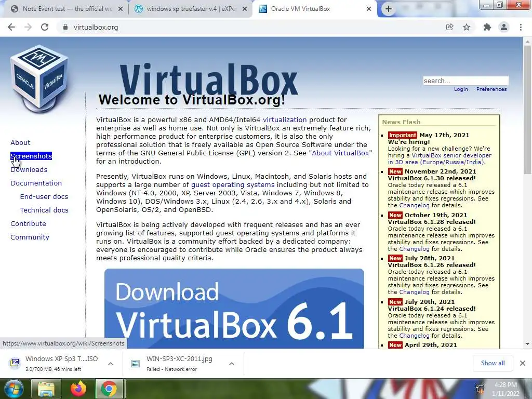Follow the "About VirtualBox" link
The height and width of the screenshot is (399, 532).
[x=340, y=153]
